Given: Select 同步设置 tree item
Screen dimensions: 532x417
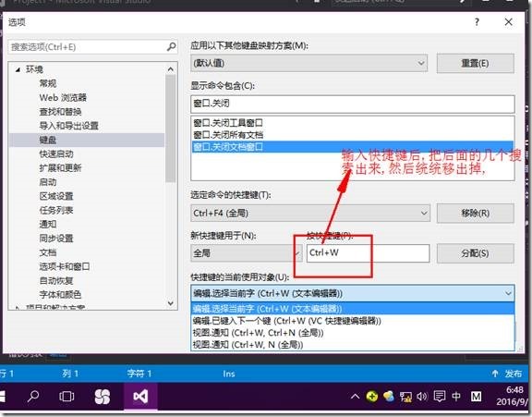Looking at the screenshot, I should point(56,239).
